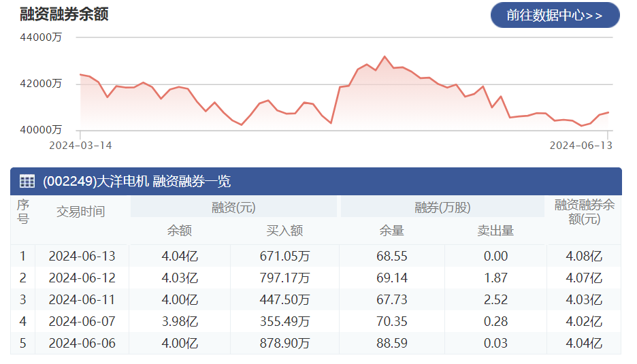Click the 671.05万 buy amount cell
The width and height of the screenshot is (637, 364).
(284, 256)
